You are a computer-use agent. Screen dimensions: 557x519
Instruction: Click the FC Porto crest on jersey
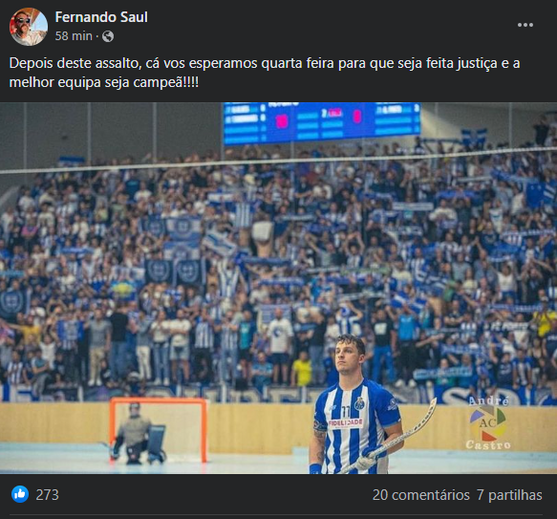tap(359, 404)
